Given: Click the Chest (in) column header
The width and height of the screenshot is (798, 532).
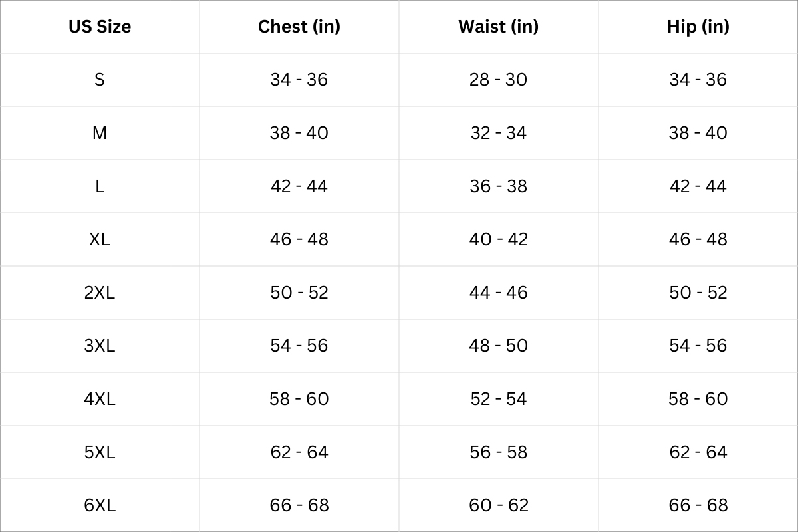Looking at the screenshot, I should (299, 27).
